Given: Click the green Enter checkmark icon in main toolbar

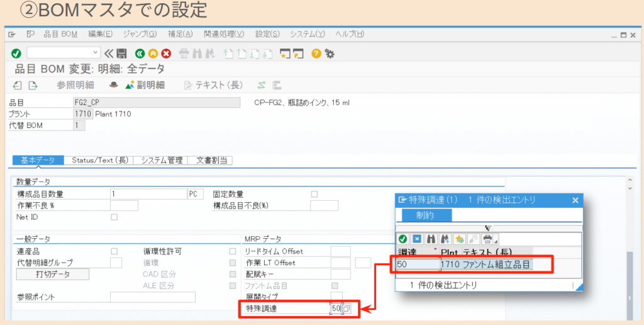Looking at the screenshot, I should point(16,53).
